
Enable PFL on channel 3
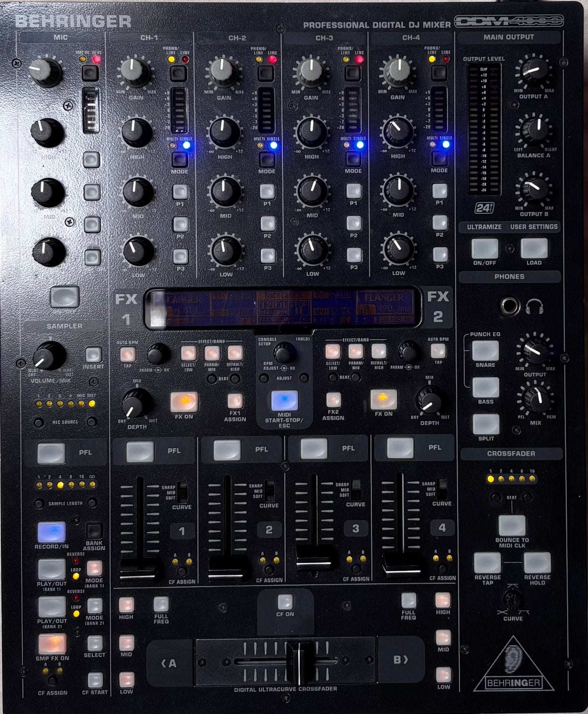tap(314, 449)
